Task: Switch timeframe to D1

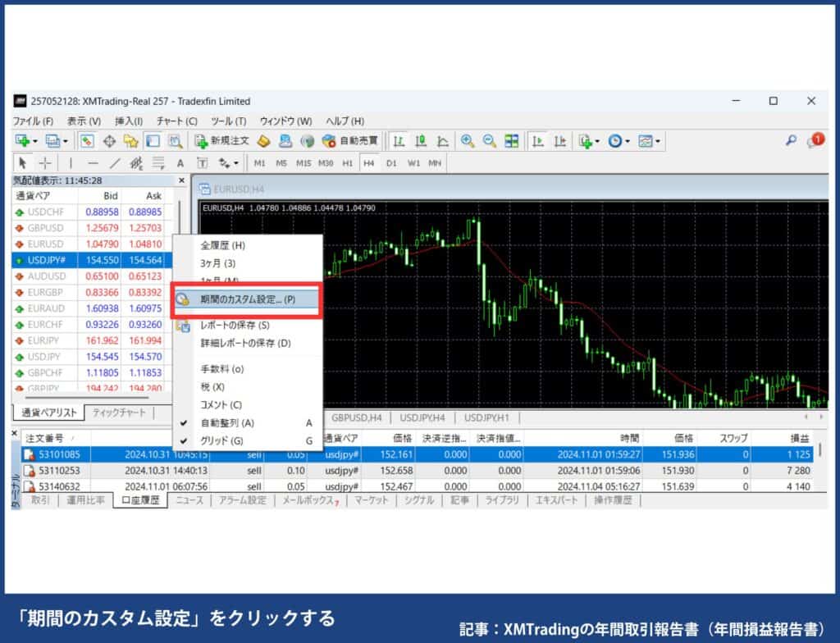Action: (x=391, y=163)
